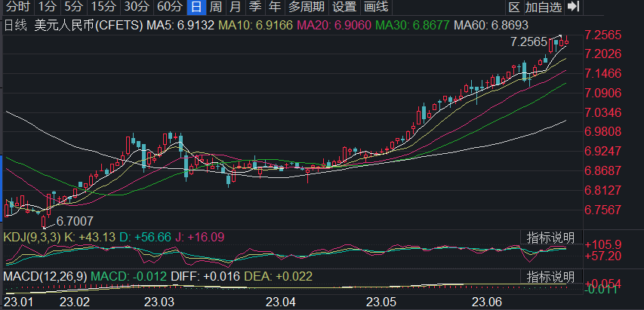Choose the 30分 period tab

tap(136, 8)
